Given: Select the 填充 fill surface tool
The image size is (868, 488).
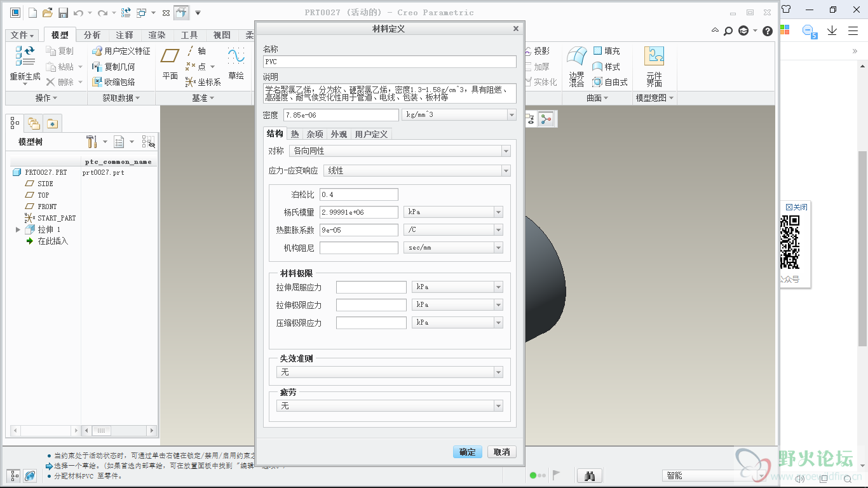Looking at the screenshot, I should point(606,51).
